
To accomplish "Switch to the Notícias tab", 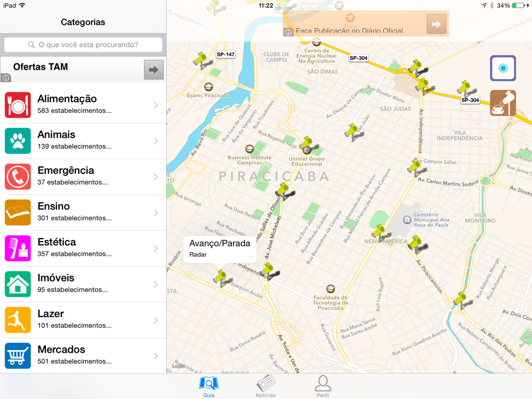I will [265, 386].
